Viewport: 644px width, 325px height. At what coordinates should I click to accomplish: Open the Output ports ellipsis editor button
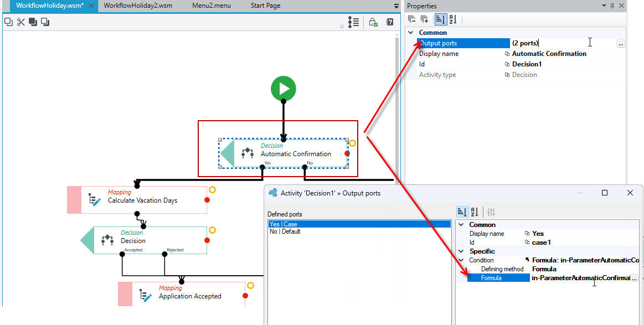click(621, 43)
